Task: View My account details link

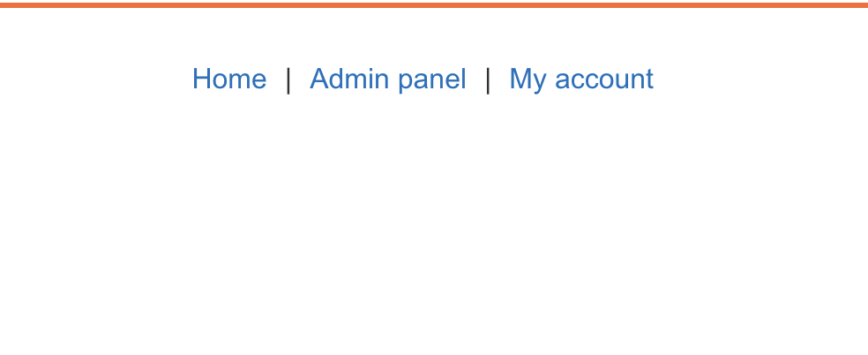Action: click(x=581, y=79)
